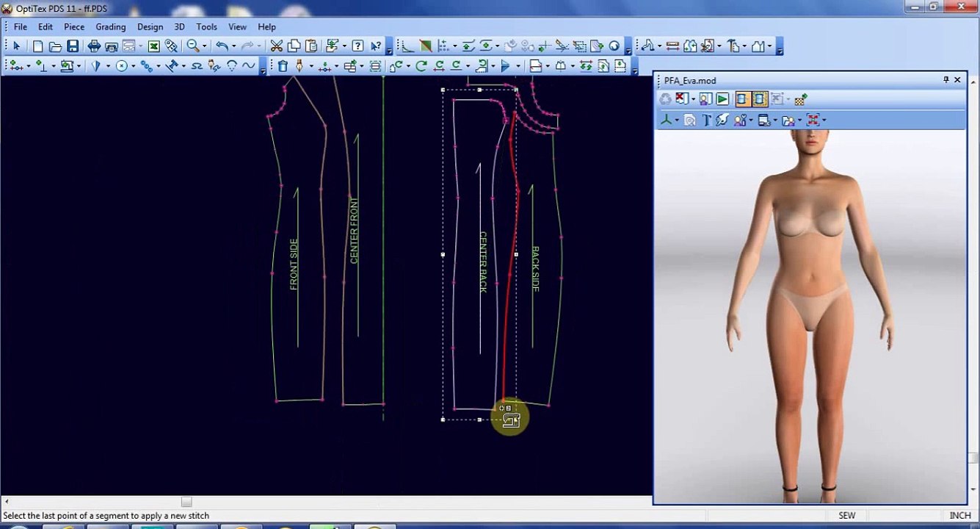Click the green Excel export icon
The height and width of the screenshot is (529, 980).
(x=153, y=46)
